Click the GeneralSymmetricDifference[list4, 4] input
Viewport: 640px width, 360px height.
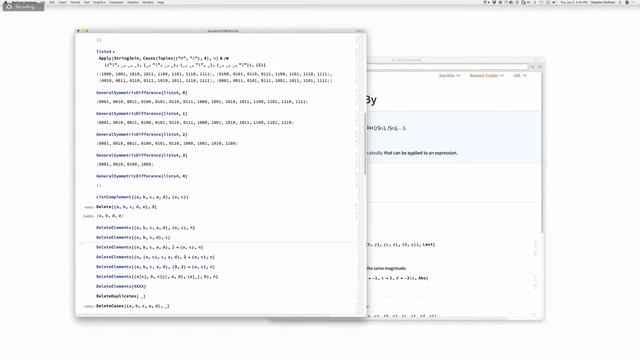[x=142, y=176]
